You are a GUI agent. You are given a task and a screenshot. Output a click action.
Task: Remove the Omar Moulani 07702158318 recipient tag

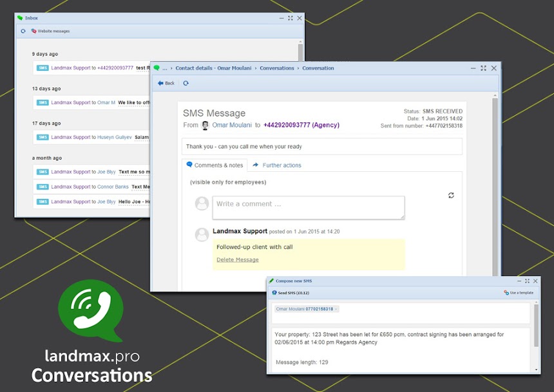point(336,309)
